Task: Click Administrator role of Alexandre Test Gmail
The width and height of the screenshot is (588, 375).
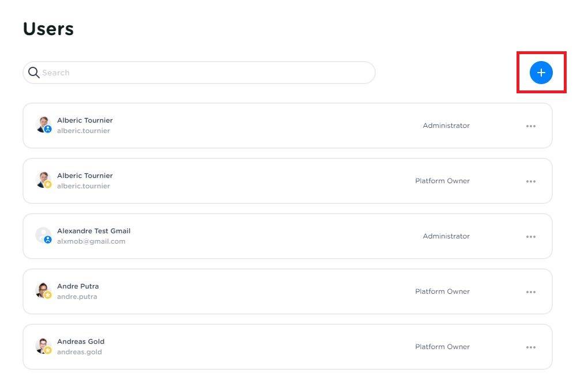Action: coord(446,236)
